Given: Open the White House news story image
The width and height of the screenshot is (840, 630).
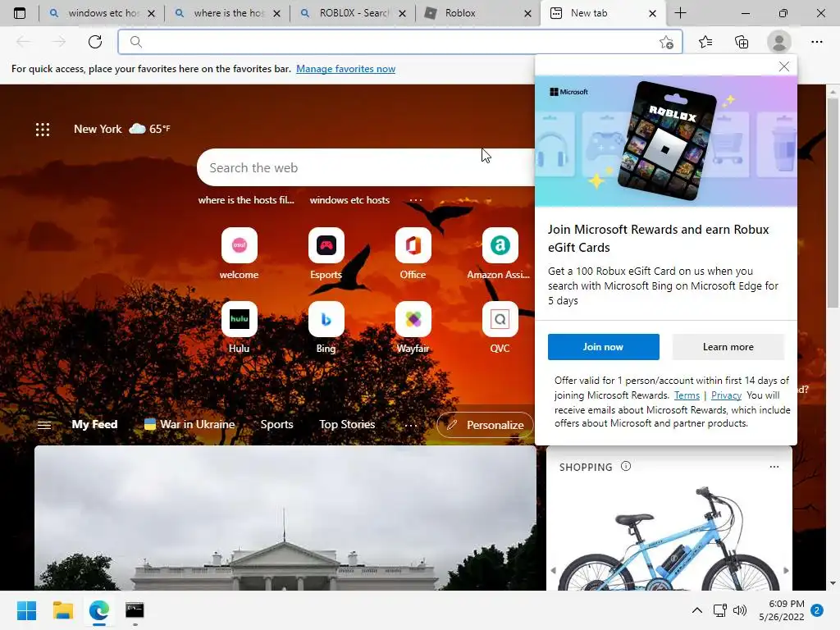Looking at the screenshot, I should (x=285, y=518).
